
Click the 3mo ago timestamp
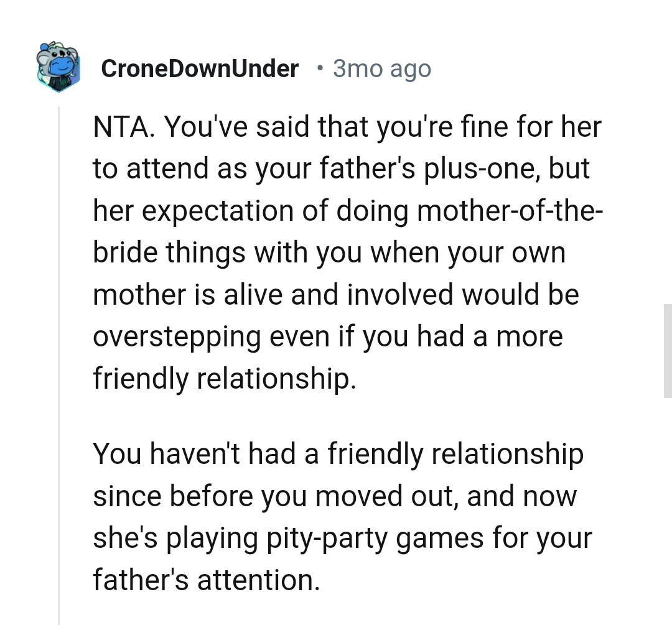381,68
